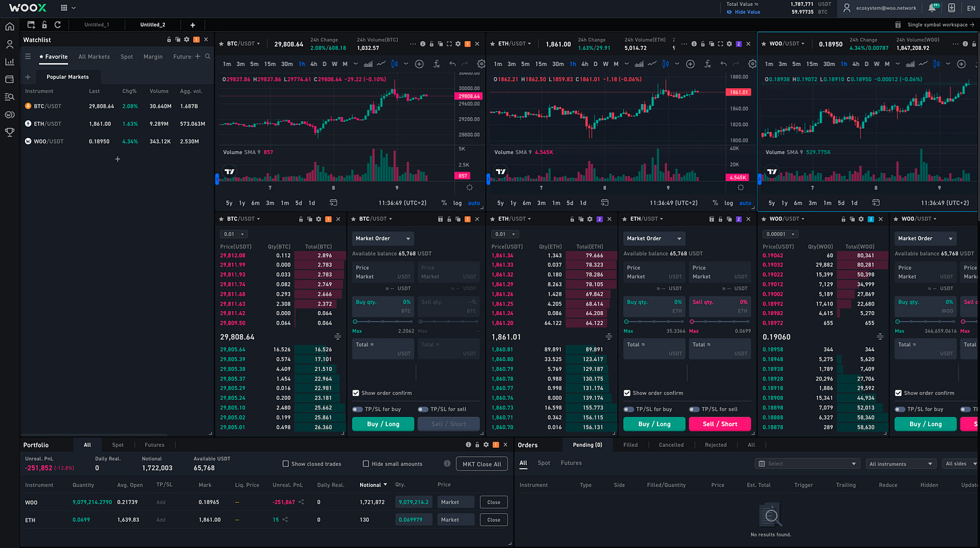
Task: Open the All Markets tab in Watchlist
Action: pos(94,57)
